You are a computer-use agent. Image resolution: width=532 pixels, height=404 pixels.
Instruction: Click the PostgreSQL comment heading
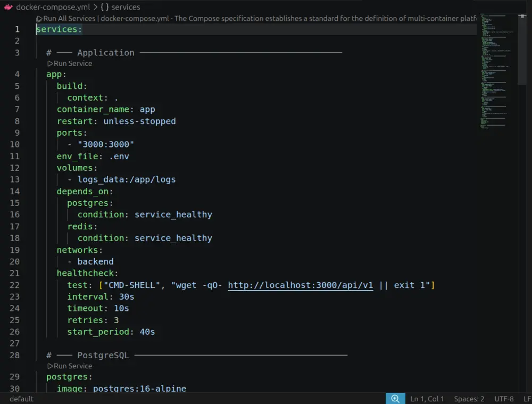point(103,355)
